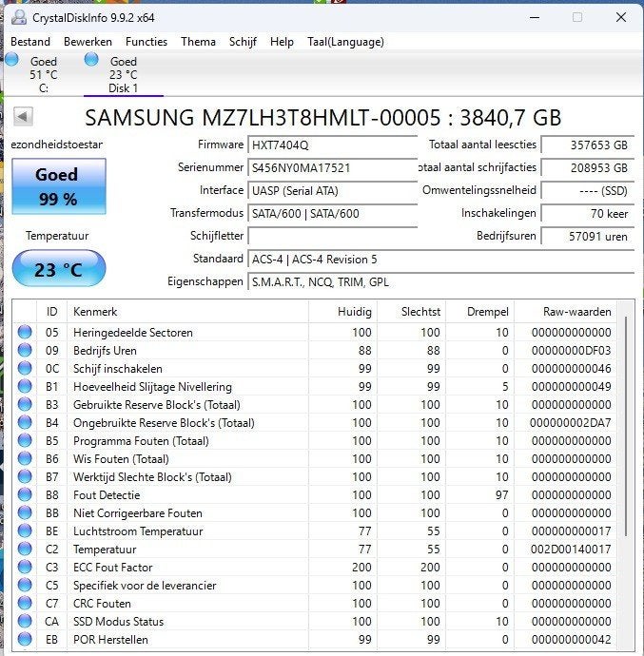Click the Bedrijfsuren value 57091 uren
Image resolution: width=644 pixels, height=656 pixels.
tap(588, 237)
